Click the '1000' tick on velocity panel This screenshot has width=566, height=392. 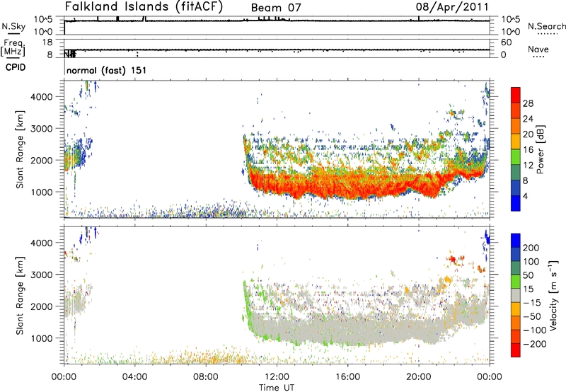tap(41, 338)
